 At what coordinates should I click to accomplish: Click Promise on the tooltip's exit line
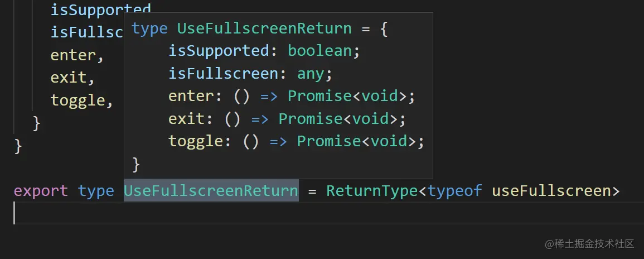click(311, 119)
